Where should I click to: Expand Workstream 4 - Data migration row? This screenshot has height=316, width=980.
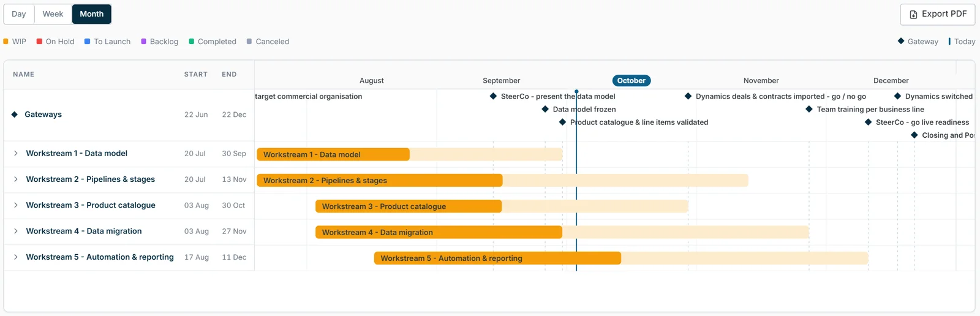(x=16, y=231)
